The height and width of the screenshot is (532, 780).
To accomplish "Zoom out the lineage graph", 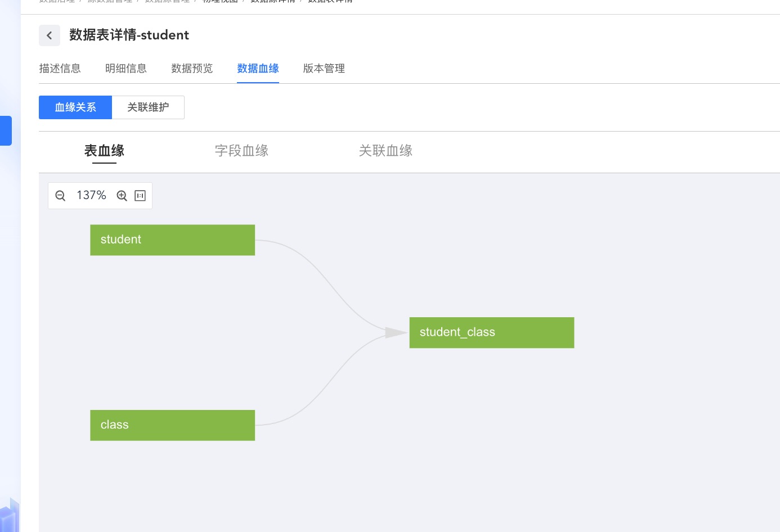I will (x=61, y=196).
